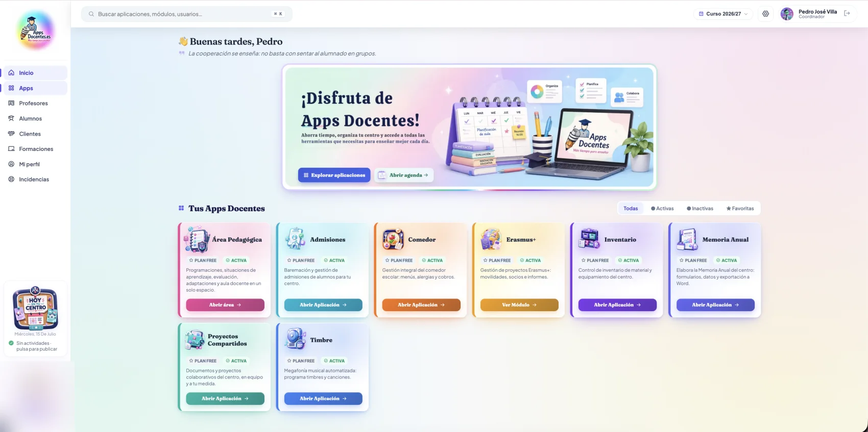The height and width of the screenshot is (432, 868).
Task: Select the Todas filter tab
Action: pos(631,209)
